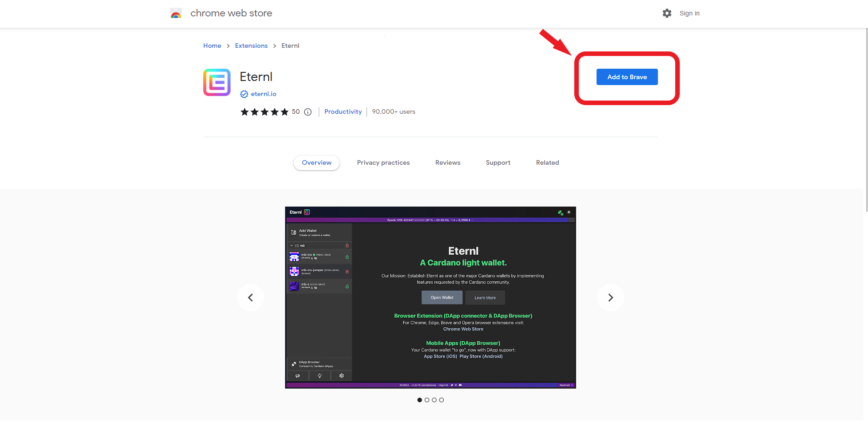Viewport: 868px width, 430px height.
Task: Select the fourth carousel dot
Action: click(x=442, y=400)
